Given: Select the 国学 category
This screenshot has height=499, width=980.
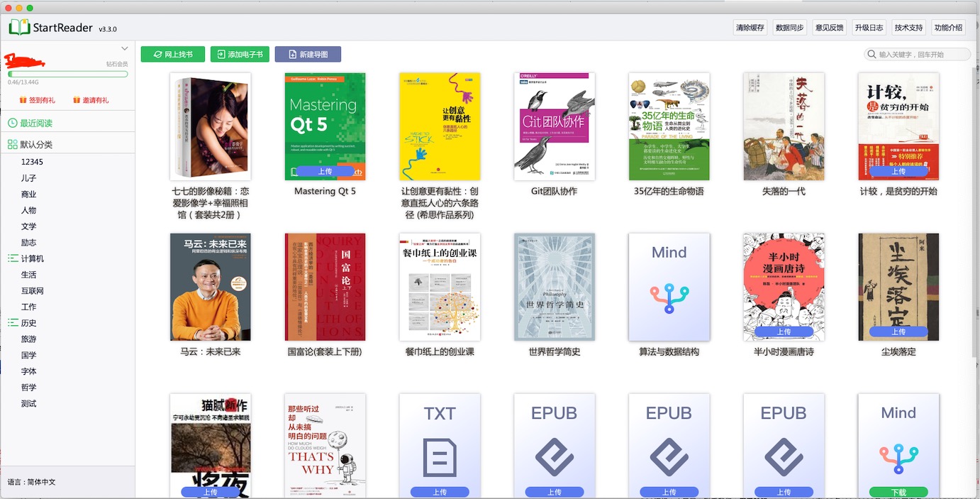Looking at the screenshot, I should (x=28, y=355).
